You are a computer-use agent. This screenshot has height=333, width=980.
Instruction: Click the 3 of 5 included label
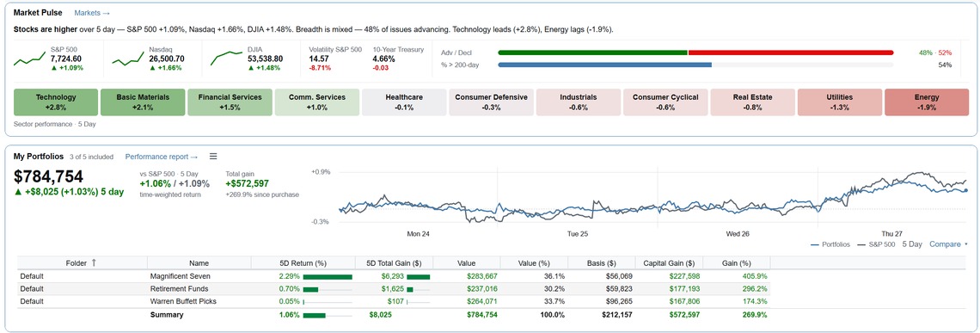[x=92, y=157]
